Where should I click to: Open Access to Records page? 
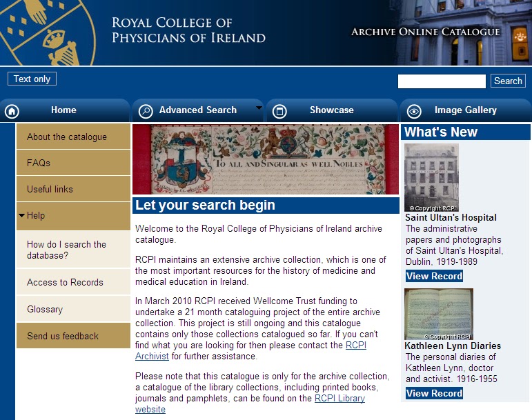click(x=73, y=282)
